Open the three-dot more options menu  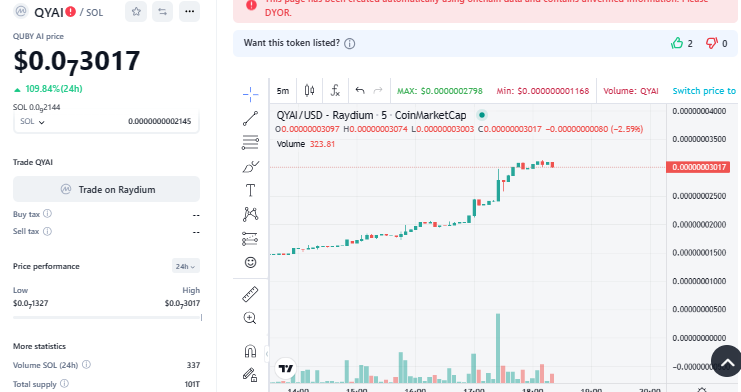pyautogui.click(x=190, y=12)
